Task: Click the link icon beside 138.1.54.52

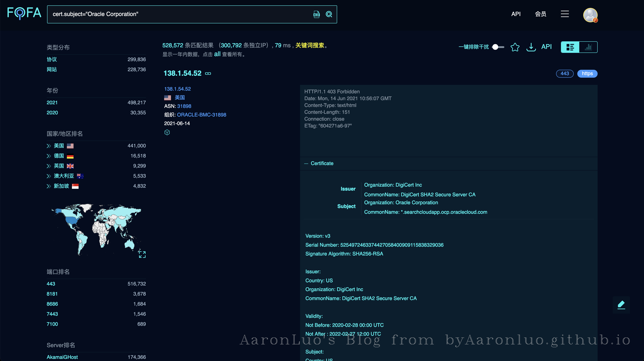Action: pos(208,74)
